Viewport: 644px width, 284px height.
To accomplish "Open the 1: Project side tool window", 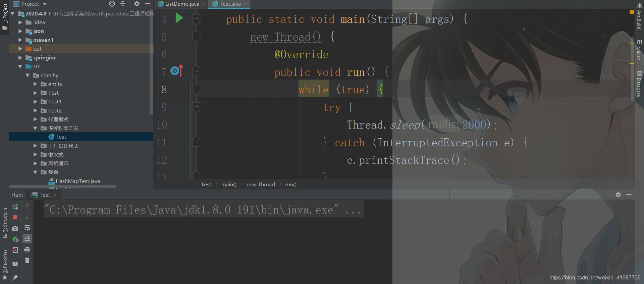I will pos(5,17).
